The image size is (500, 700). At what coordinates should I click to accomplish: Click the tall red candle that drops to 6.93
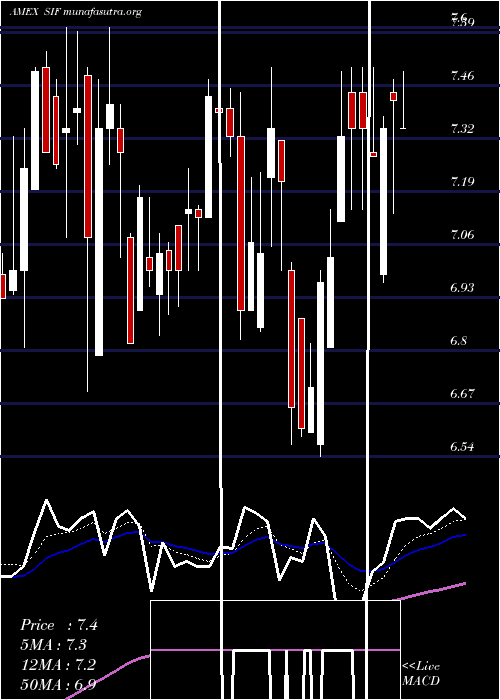241,223
